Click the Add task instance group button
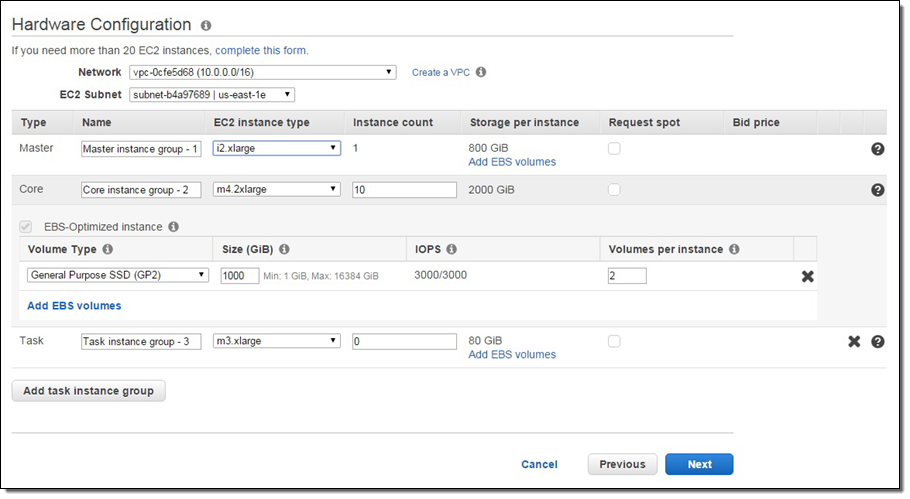The width and height of the screenshot is (910, 499). [x=88, y=391]
